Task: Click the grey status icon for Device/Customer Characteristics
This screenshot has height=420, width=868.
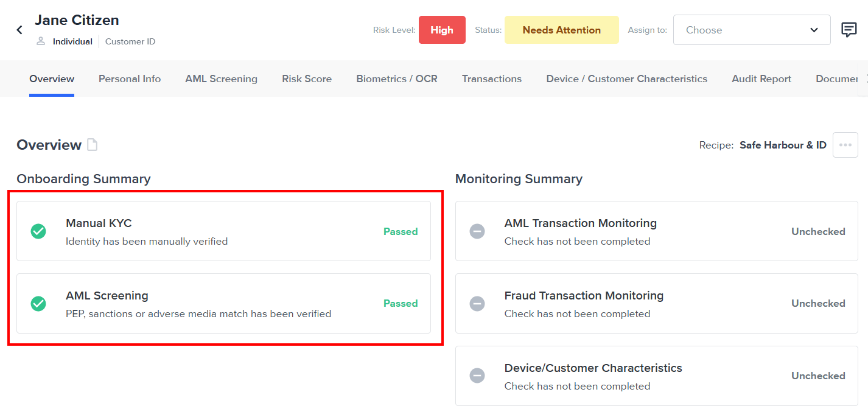Action: pyautogui.click(x=477, y=376)
